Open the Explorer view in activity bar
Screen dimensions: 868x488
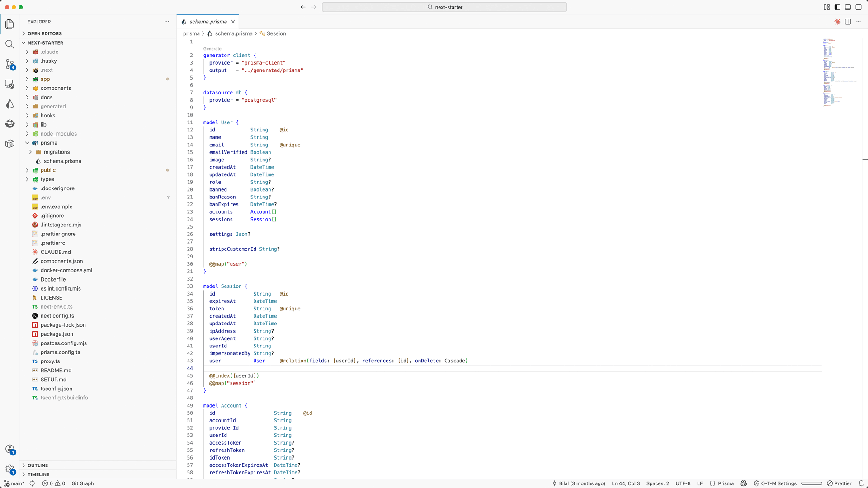(x=9, y=24)
